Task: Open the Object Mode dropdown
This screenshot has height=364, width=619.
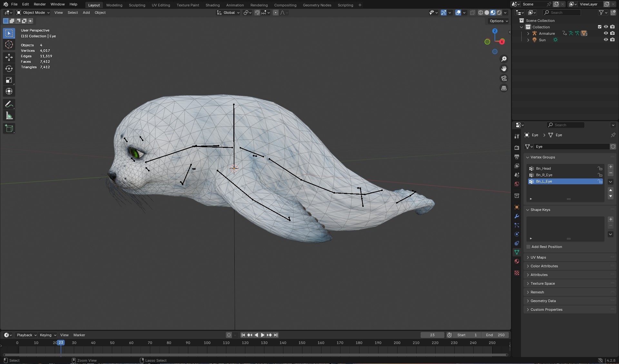Action: pyautogui.click(x=33, y=13)
